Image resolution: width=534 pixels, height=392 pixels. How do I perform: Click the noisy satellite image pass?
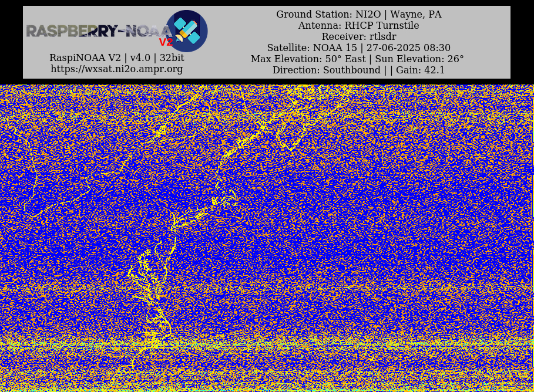pyautogui.click(x=267, y=238)
